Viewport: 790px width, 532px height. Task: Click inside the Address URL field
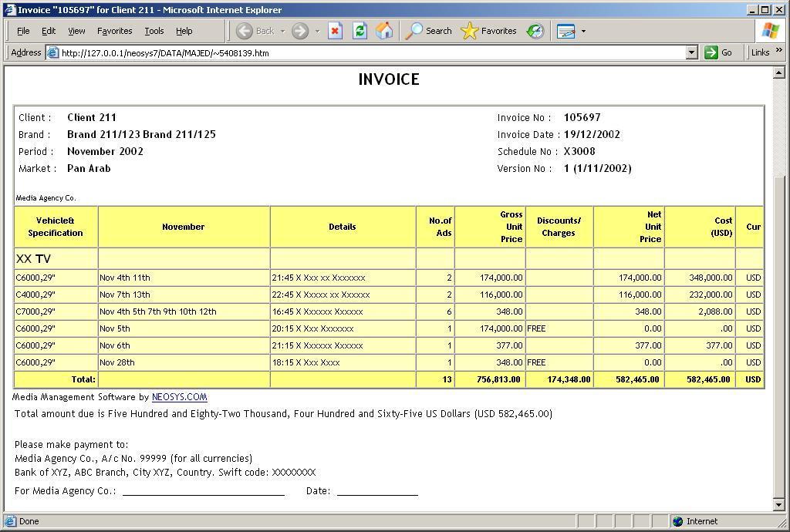click(370, 53)
